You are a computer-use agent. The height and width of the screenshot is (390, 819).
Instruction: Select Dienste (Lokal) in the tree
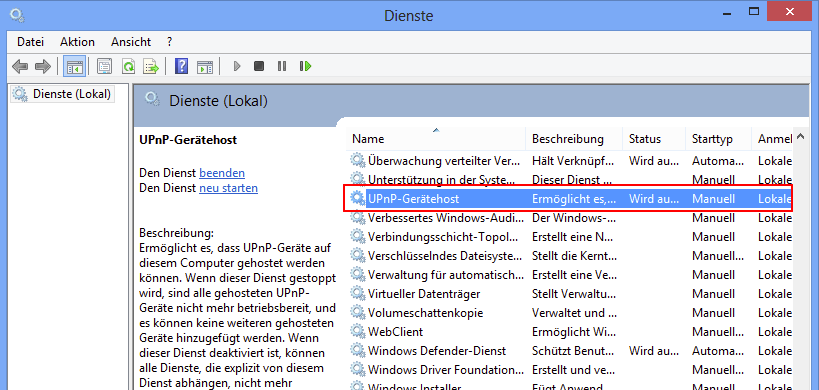click(63, 94)
